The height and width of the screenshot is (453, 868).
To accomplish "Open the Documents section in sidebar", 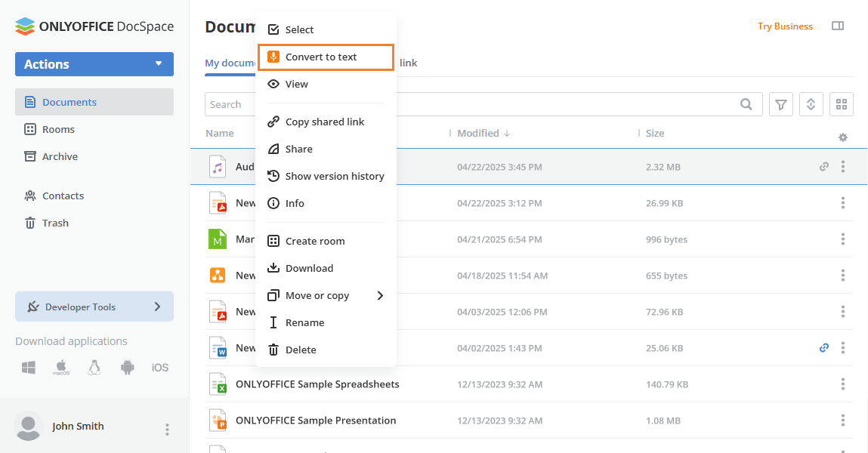I will point(94,102).
